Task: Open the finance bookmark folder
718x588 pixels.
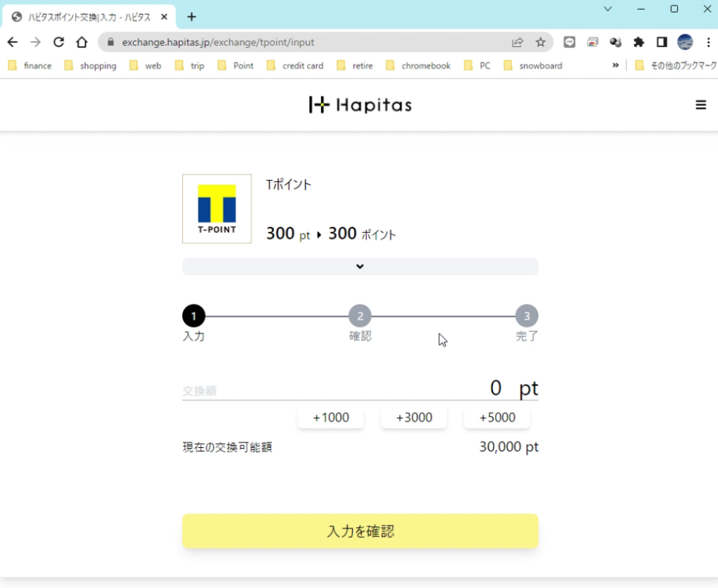Action: click(x=30, y=65)
